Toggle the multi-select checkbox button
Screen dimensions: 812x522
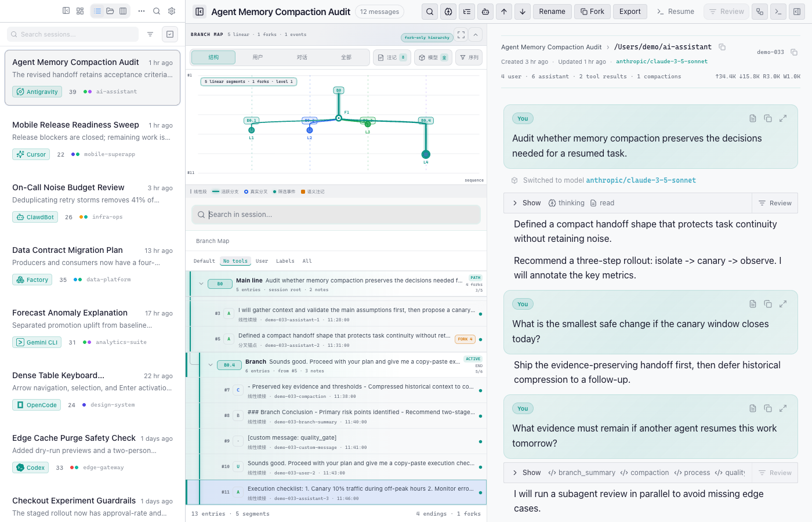click(x=170, y=34)
